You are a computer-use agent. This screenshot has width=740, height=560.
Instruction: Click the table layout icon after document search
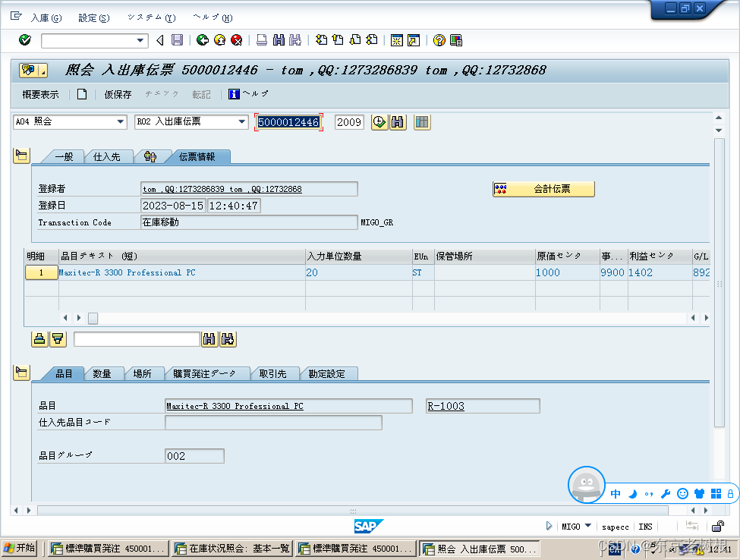423,122
